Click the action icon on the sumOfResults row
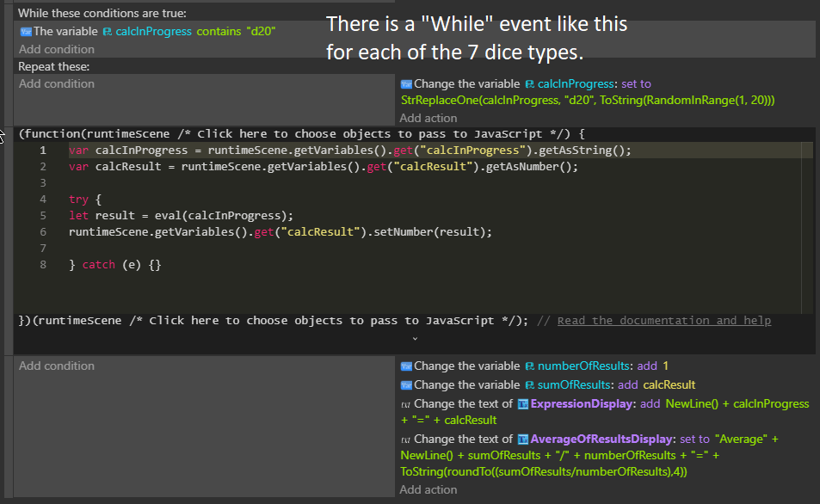 tap(406, 385)
